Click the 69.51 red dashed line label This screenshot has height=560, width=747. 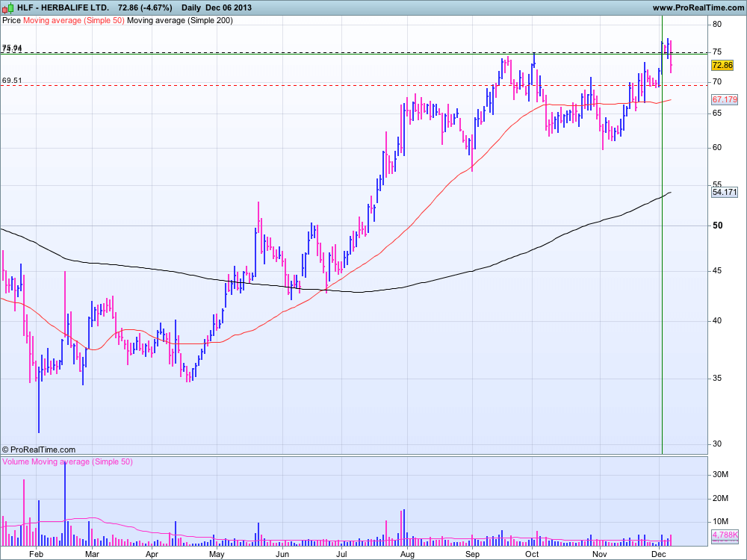point(12,81)
